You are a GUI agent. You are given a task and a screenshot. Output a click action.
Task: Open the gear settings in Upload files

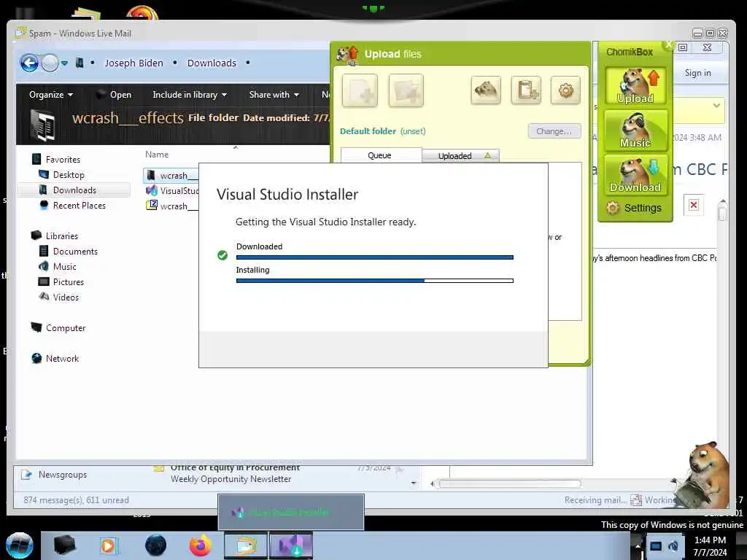click(x=565, y=90)
